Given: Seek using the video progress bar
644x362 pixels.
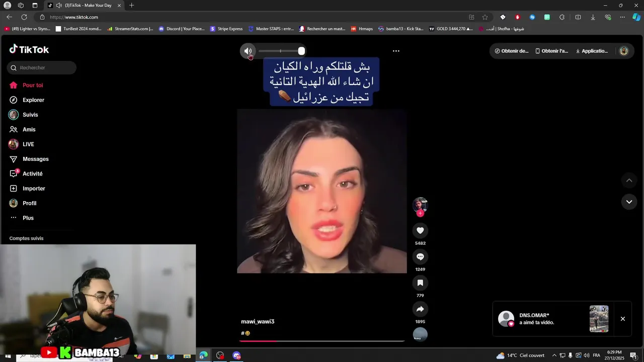Looking at the screenshot, I should tap(322, 341).
